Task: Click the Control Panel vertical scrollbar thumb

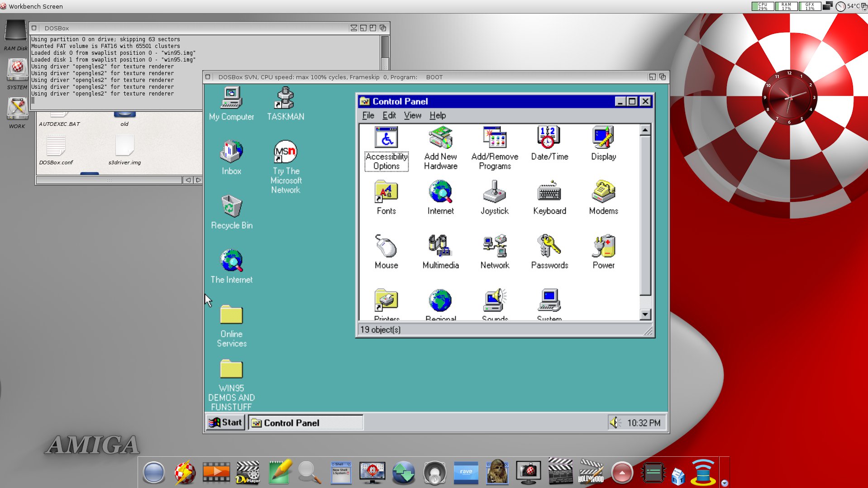Action: pyautogui.click(x=645, y=215)
